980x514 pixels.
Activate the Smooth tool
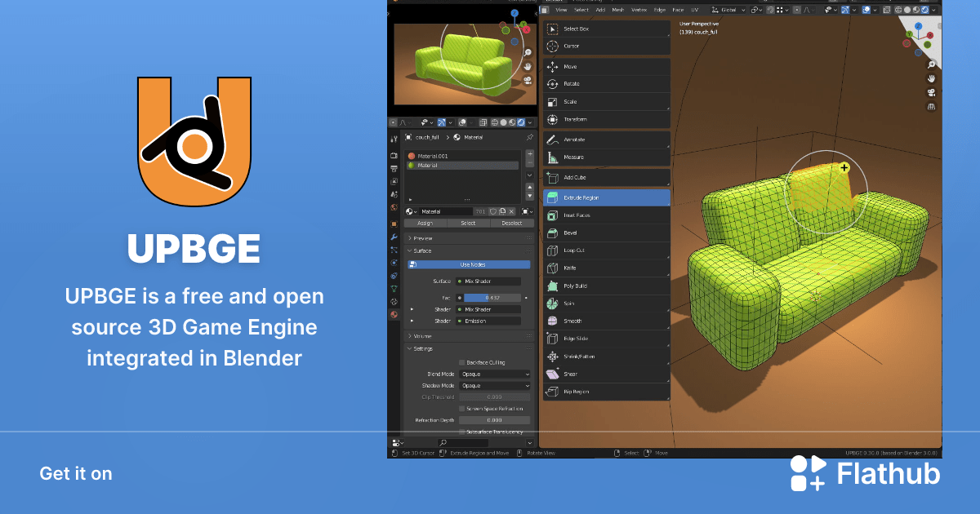[x=607, y=321]
